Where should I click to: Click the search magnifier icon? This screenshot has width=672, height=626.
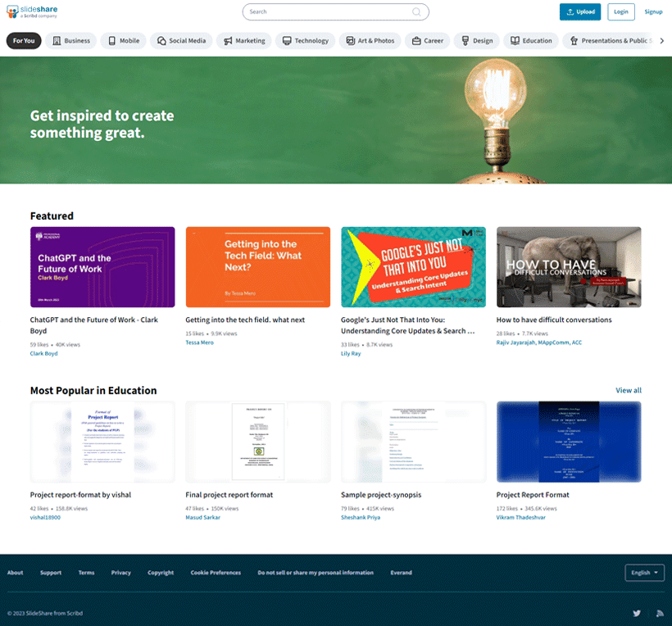pyautogui.click(x=416, y=12)
